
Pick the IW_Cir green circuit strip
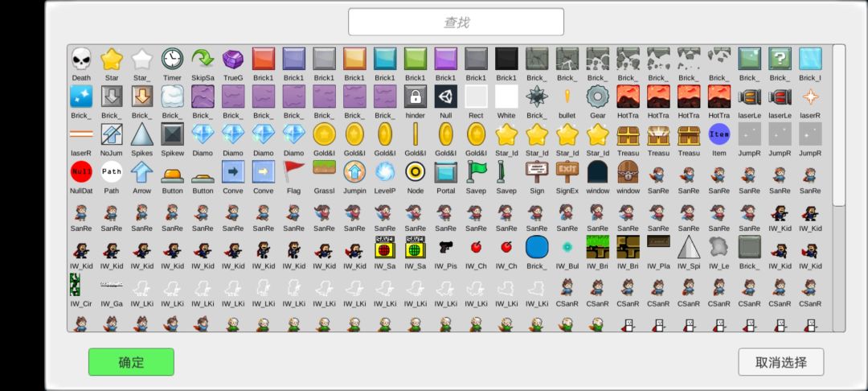(75, 285)
